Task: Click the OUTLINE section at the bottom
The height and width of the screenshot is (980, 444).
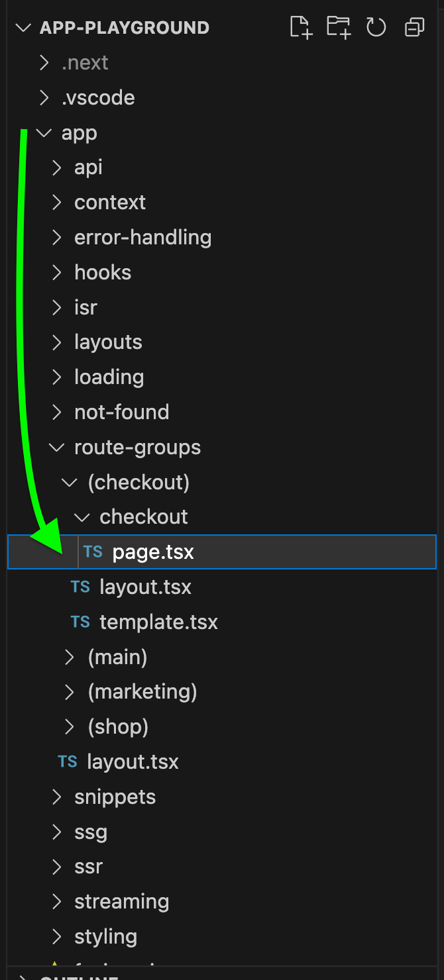Action: 73,977
